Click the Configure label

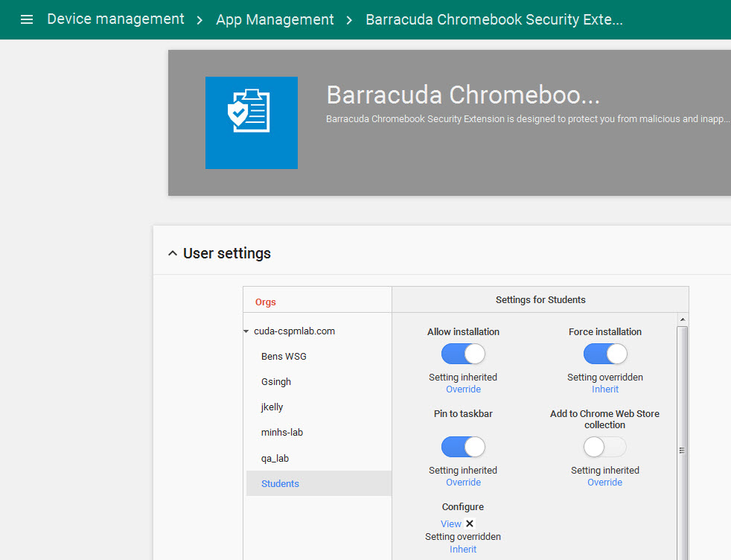pyautogui.click(x=463, y=507)
